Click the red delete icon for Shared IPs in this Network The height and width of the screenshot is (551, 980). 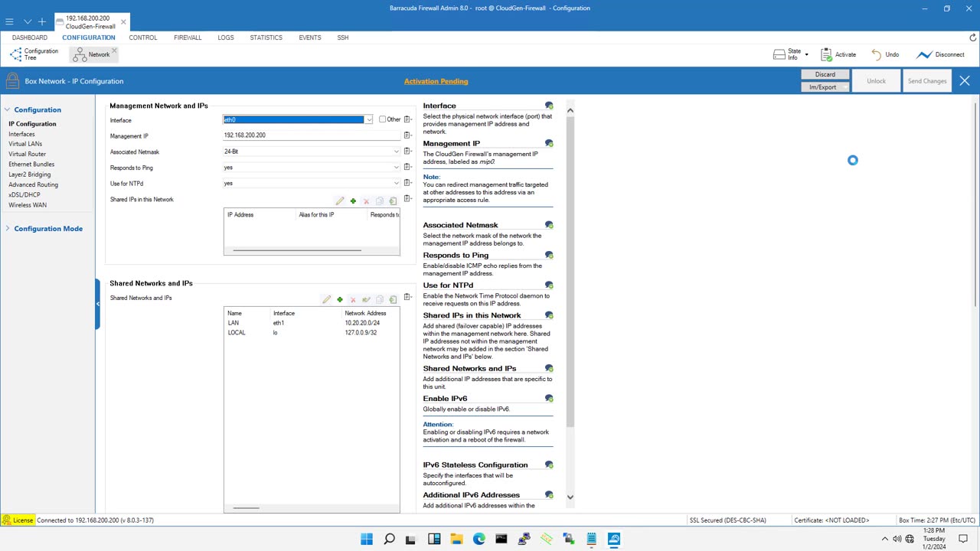pyautogui.click(x=366, y=201)
